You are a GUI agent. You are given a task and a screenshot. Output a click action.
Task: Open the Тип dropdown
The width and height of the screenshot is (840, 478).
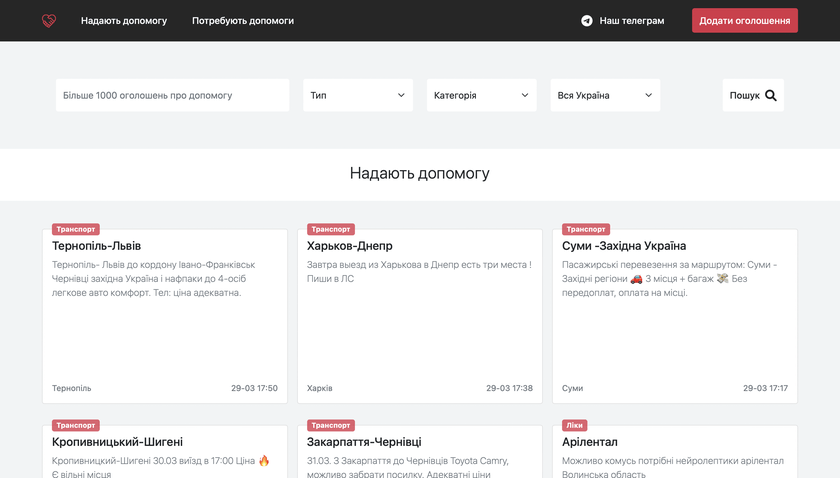coord(358,96)
